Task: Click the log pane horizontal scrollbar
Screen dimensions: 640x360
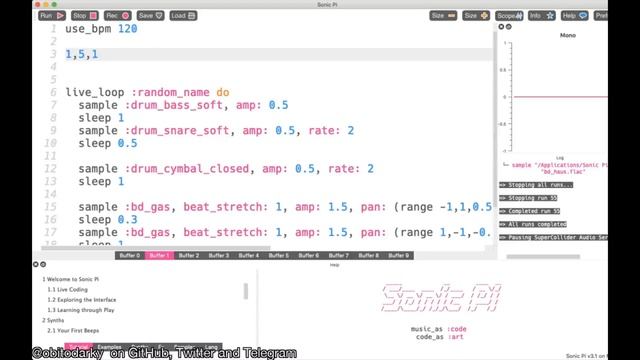Action: [x=543, y=257]
